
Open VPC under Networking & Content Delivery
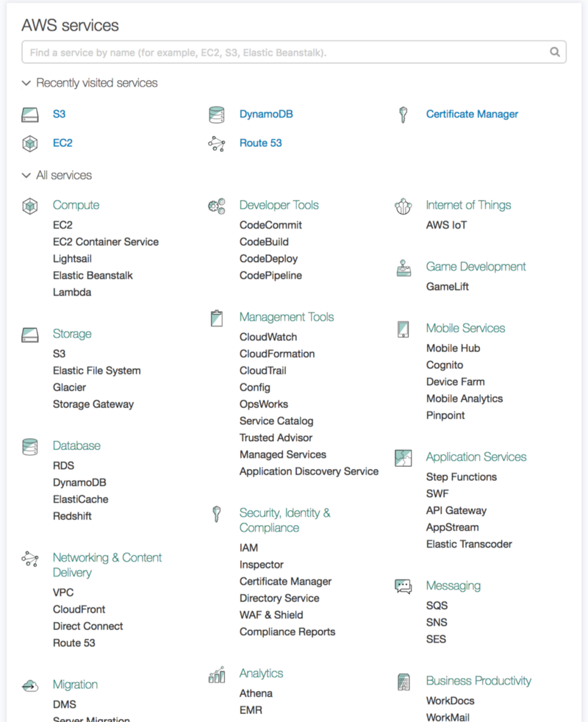pos(63,593)
